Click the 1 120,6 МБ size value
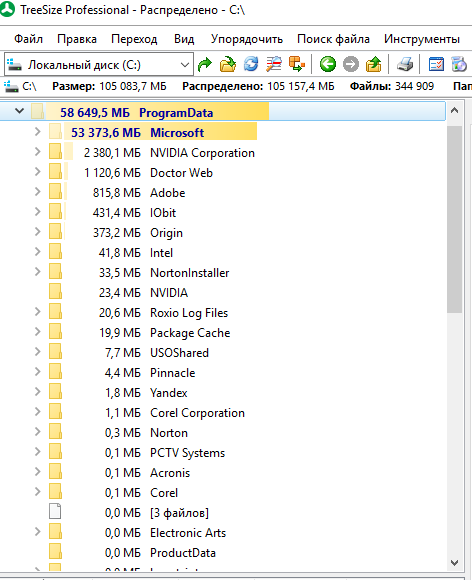The width and height of the screenshot is (472, 580). pyautogui.click(x=112, y=173)
